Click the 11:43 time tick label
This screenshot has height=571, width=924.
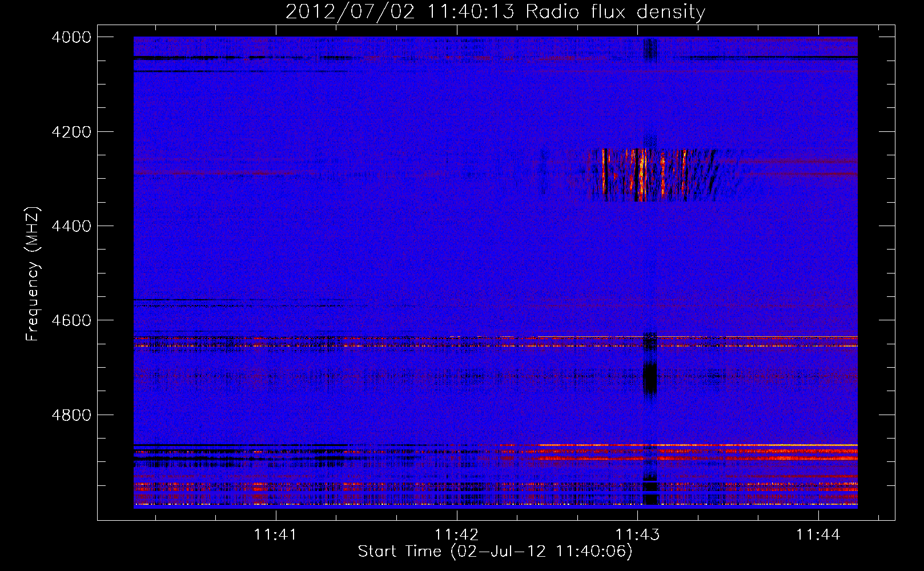638,534
